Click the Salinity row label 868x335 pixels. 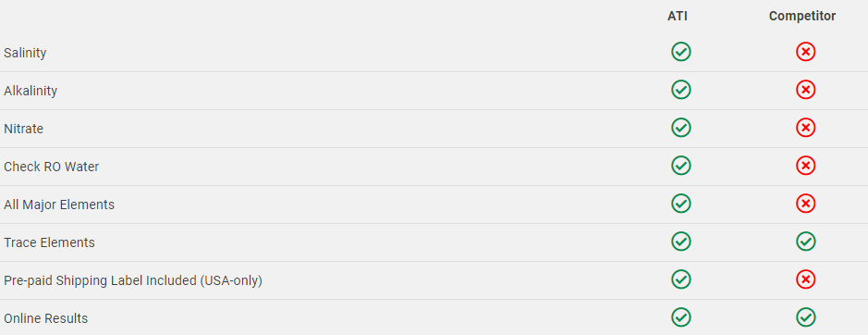coord(25,54)
